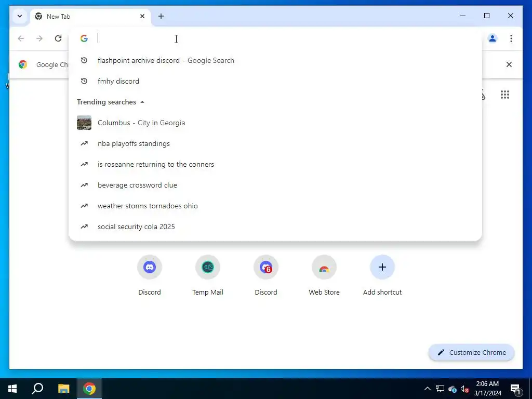Open the Chrome profile avatar icon
Screen dimensions: 532x399
point(493,38)
